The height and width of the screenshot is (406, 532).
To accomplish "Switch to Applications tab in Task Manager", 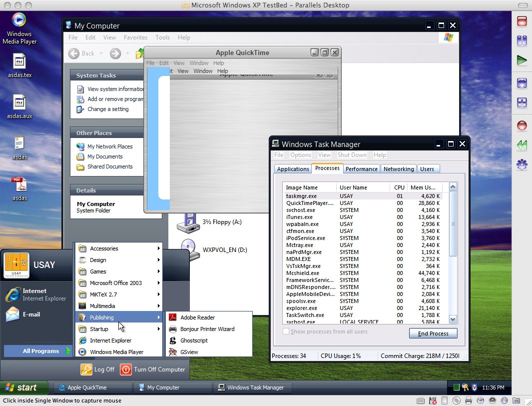I will 293,168.
